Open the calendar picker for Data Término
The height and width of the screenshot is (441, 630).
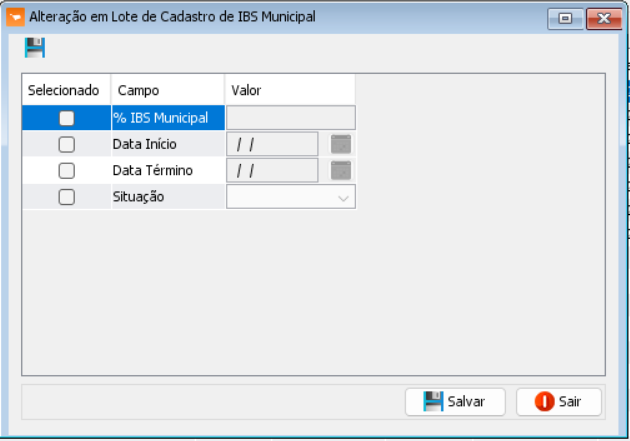click(341, 170)
